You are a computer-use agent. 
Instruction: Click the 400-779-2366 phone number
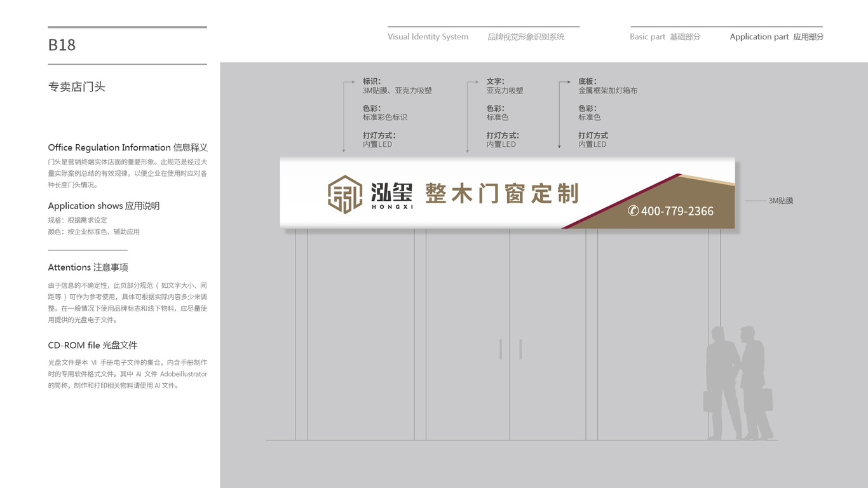coord(677,211)
